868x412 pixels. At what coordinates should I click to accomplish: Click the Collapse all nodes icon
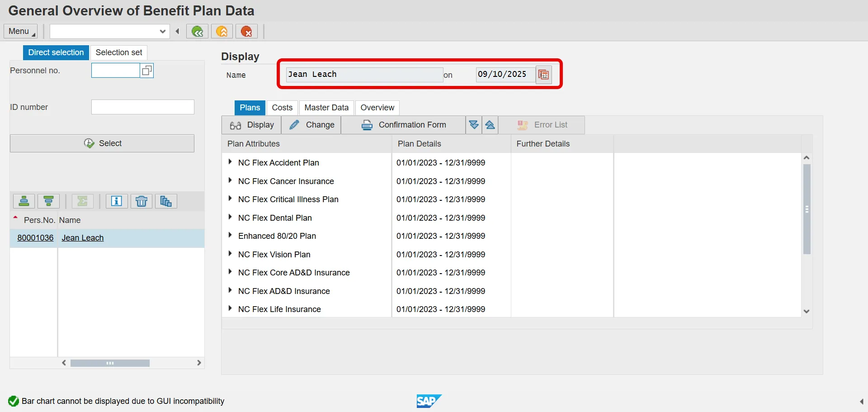point(490,125)
